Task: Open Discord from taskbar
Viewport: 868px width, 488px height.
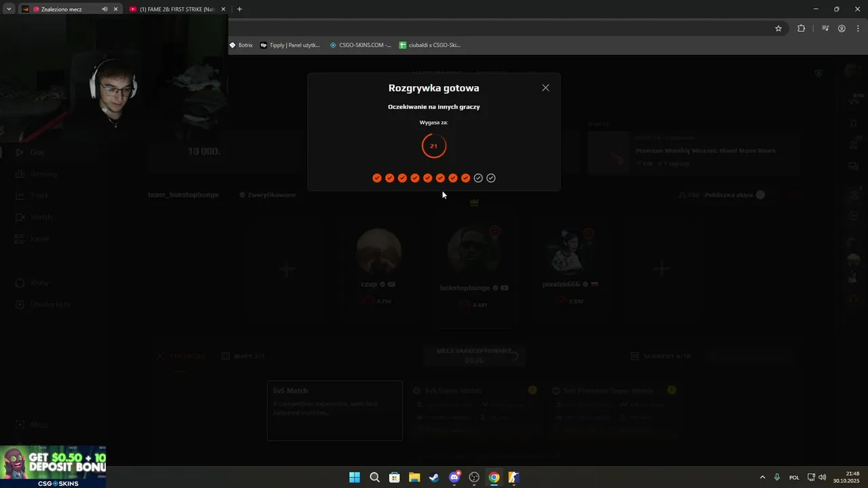Action: (x=454, y=477)
